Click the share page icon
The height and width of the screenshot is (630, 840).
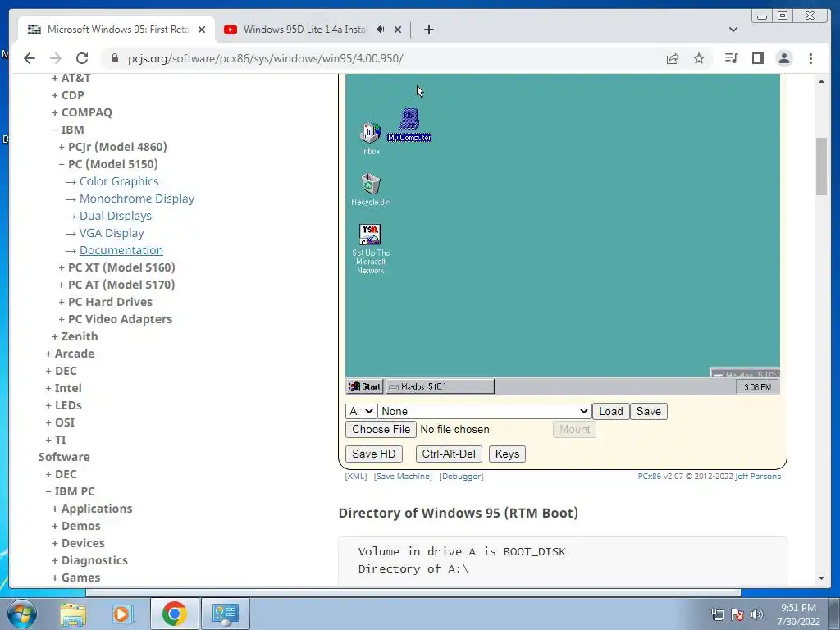tap(673, 58)
